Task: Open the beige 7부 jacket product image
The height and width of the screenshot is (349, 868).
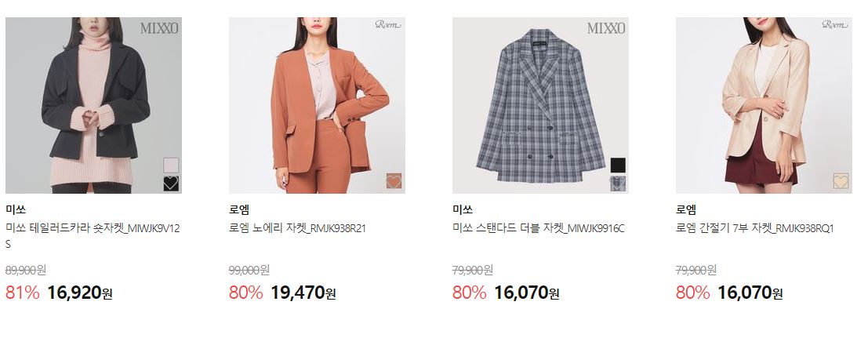Action: (764, 105)
